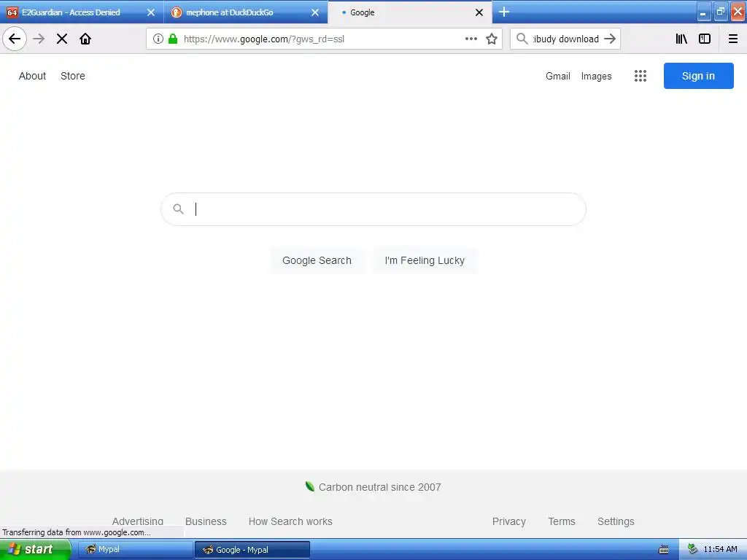Image resolution: width=747 pixels, height=560 pixels.
Task: Click the on-screen keyboard tray icon
Action: point(664,550)
